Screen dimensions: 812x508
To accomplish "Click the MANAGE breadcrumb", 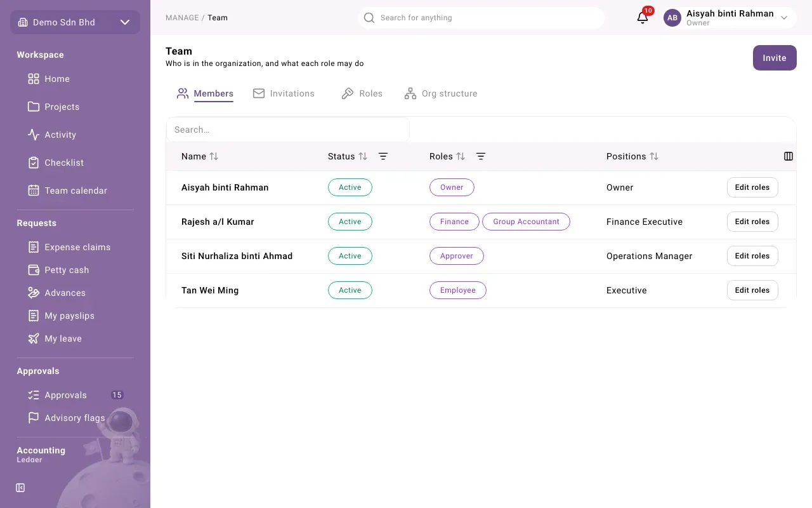I will pyautogui.click(x=182, y=18).
